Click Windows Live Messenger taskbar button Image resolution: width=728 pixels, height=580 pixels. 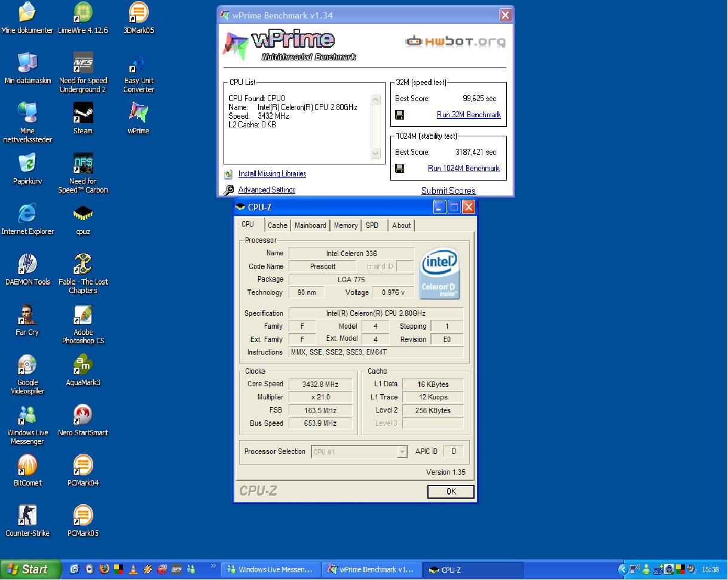[271, 570]
